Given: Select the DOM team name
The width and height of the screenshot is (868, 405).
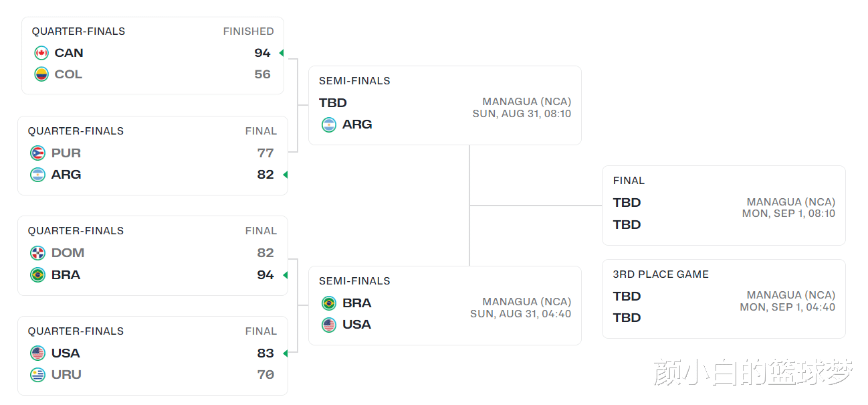Looking at the screenshot, I should (x=68, y=253).
